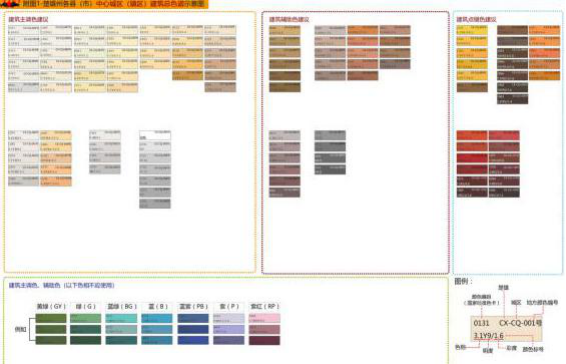The image size is (566, 364).
Task: Click the pale lavender swatch under 紫 (P)
Action: (x=229, y=318)
